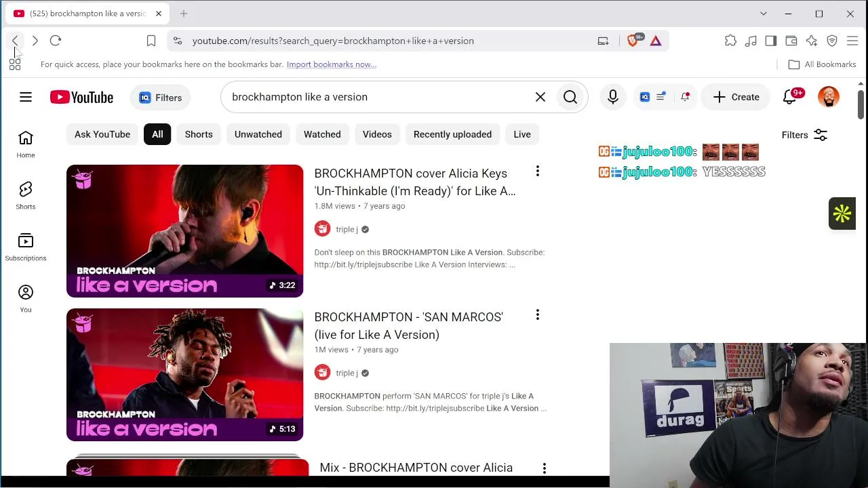Visit triple j channel under Alicia Keys cover
Viewport: 868px width, 488px height.
click(347, 229)
